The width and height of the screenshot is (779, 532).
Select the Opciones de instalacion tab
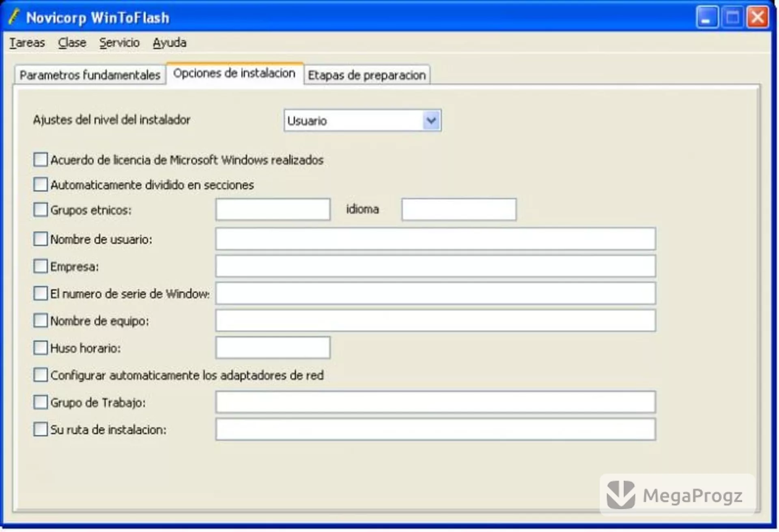pyautogui.click(x=235, y=73)
